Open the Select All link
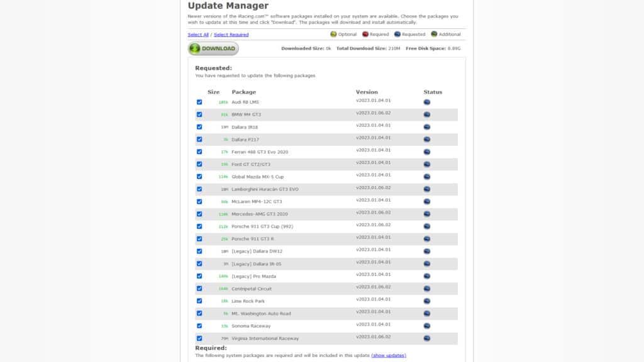Image resolution: width=644 pixels, height=362 pixels. pyautogui.click(x=198, y=35)
